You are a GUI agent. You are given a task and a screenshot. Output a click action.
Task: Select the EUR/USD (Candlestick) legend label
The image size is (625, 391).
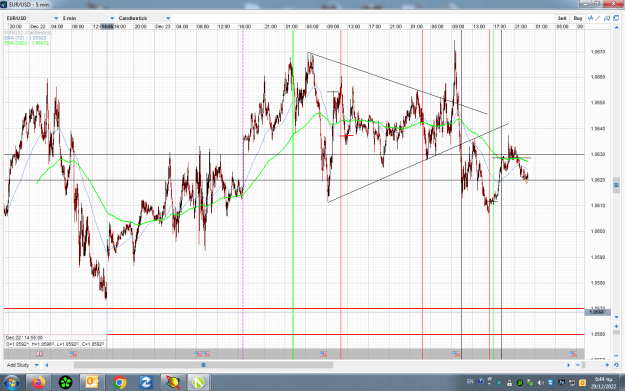(28, 33)
